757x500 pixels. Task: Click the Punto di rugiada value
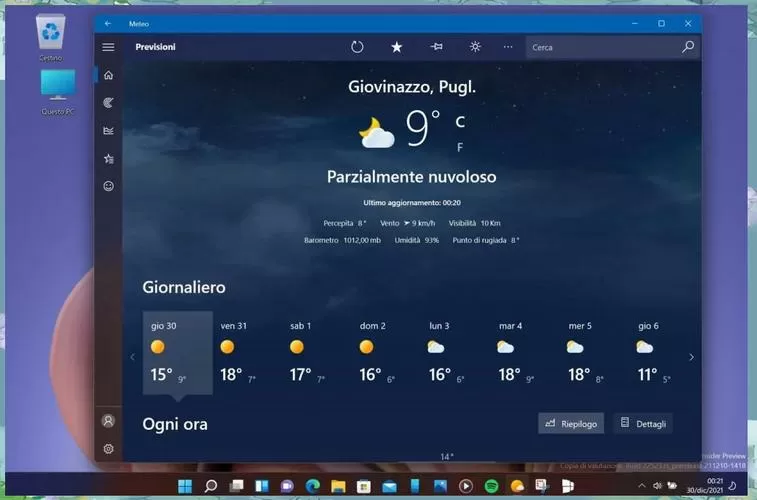tap(486, 240)
